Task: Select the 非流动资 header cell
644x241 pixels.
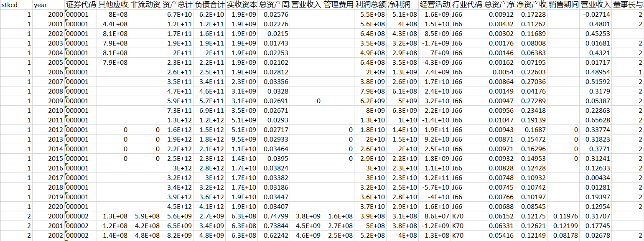Action: [x=145, y=5]
